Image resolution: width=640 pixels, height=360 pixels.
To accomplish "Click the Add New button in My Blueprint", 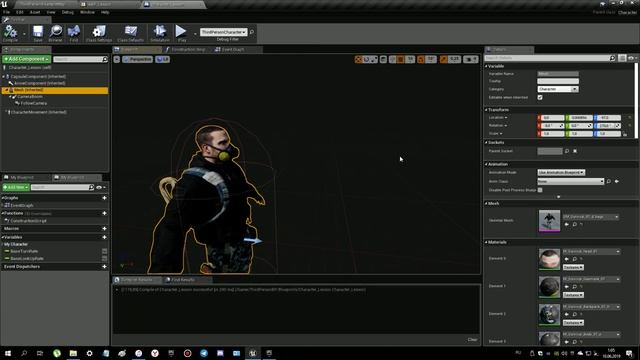I will [x=16, y=187].
